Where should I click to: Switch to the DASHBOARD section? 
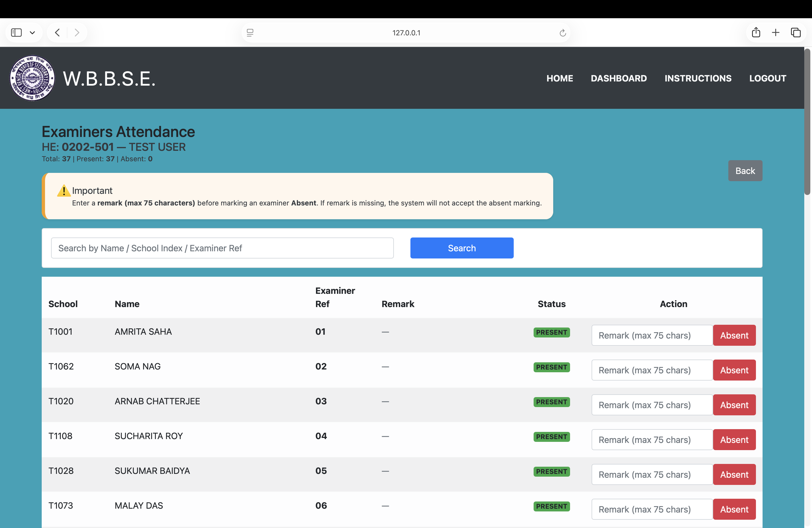[x=619, y=78]
